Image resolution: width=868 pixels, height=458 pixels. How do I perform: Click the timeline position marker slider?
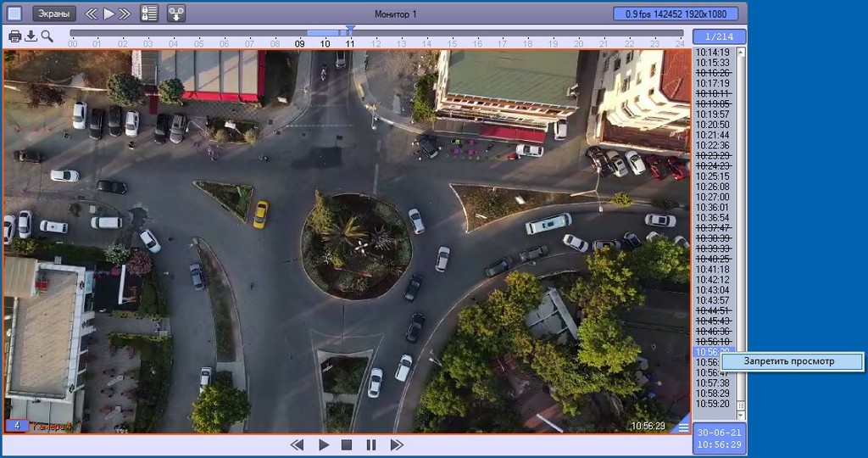click(x=349, y=31)
